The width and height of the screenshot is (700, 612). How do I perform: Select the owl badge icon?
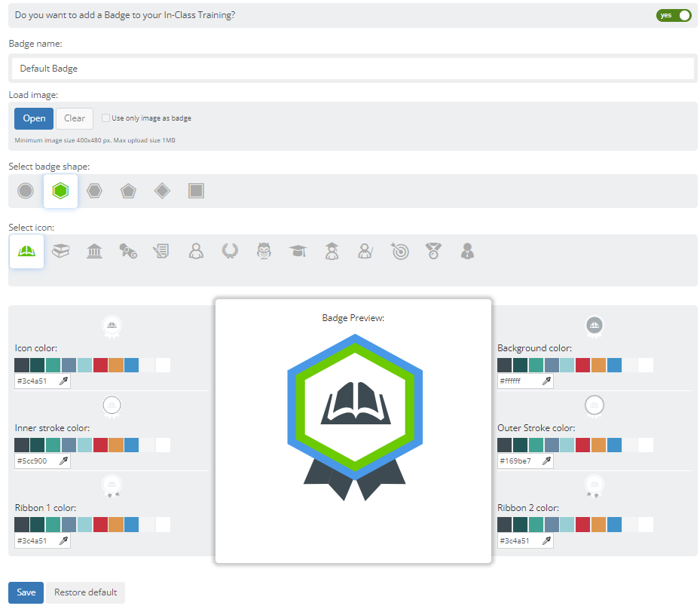pos(264,249)
